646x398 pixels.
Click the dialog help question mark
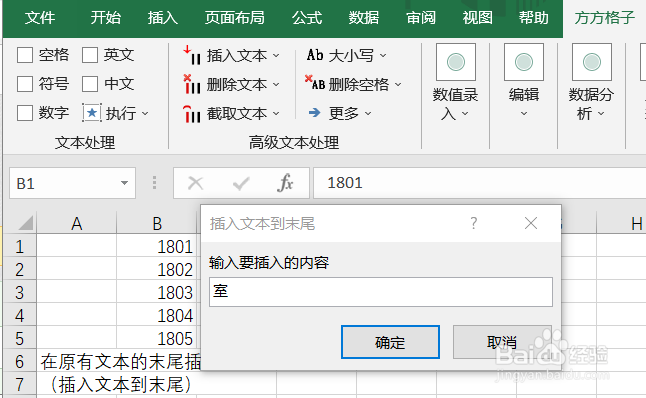(x=474, y=223)
